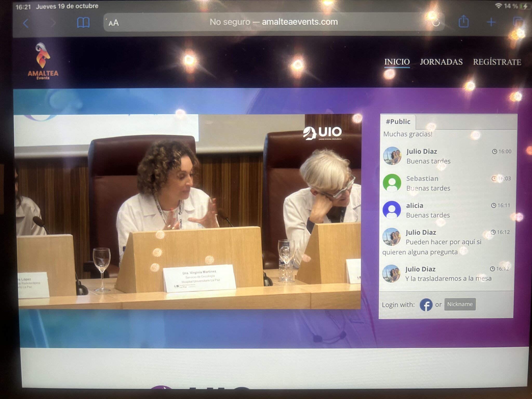The height and width of the screenshot is (399, 532).
Task: Open the REGÍSTRATE menu link
Action: tap(497, 62)
